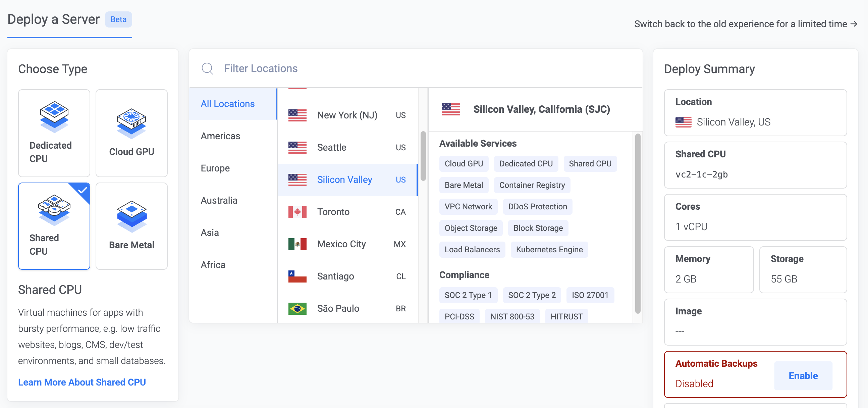Image resolution: width=868 pixels, height=408 pixels.
Task: Click the 55 GB storage value
Action: coord(784,279)
